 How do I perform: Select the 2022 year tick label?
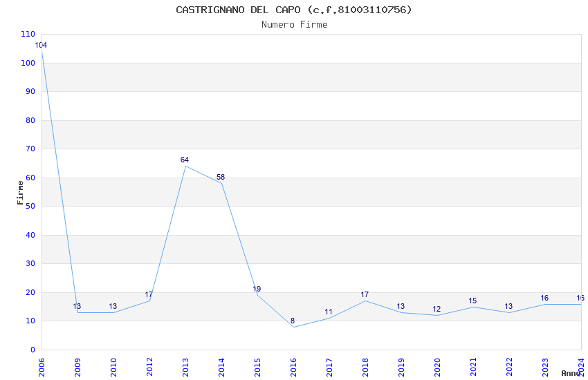point(509,368)
